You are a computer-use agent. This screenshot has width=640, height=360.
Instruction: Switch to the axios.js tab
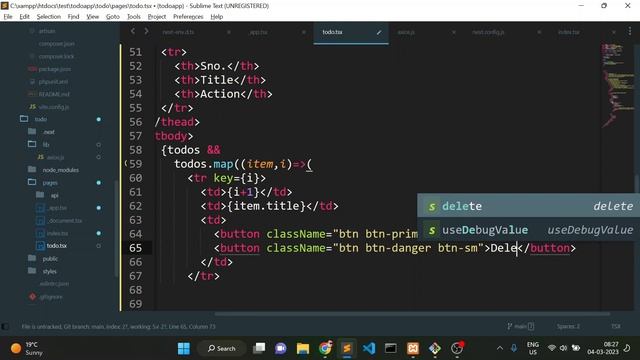406,32
